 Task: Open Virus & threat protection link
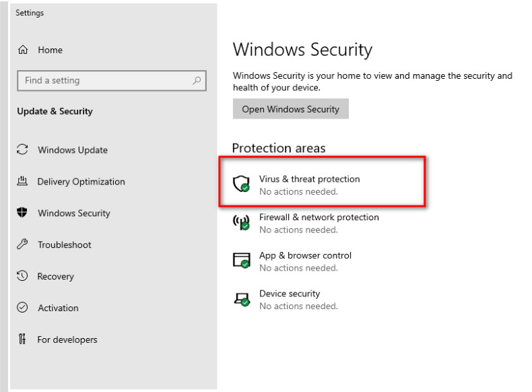tap(309, 179)
